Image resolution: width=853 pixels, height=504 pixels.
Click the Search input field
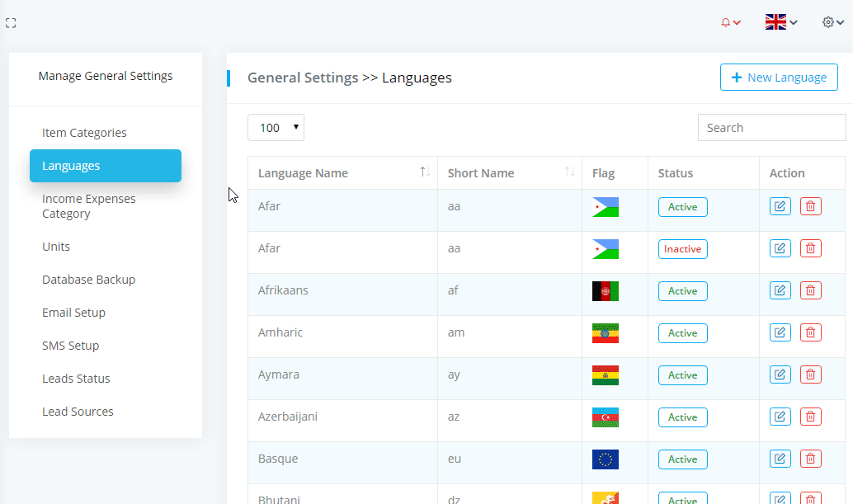[771, 128]
